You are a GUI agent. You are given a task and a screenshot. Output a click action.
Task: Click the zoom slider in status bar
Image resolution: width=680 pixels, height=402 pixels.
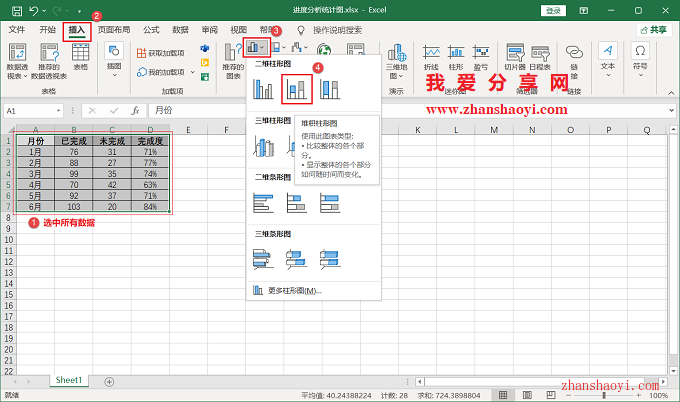coord(604,395)
